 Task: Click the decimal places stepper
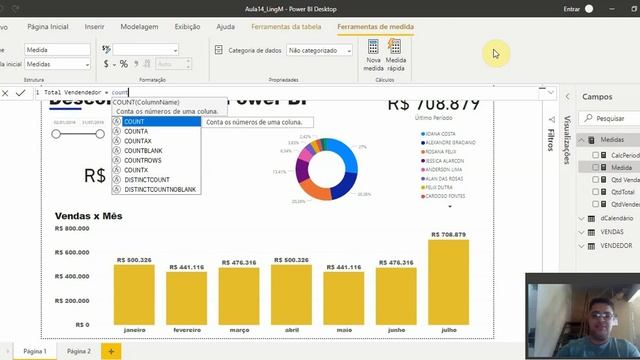188,64
